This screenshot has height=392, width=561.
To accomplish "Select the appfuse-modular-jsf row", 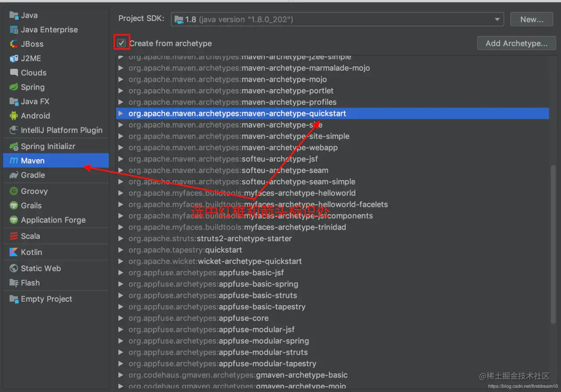I will [x=333, y=330].
